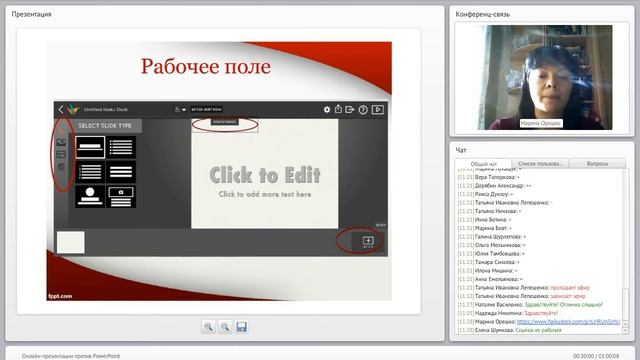Click the add new slide plus icon
The height and width of the screenshot is (360, 640).
(368, 241)
